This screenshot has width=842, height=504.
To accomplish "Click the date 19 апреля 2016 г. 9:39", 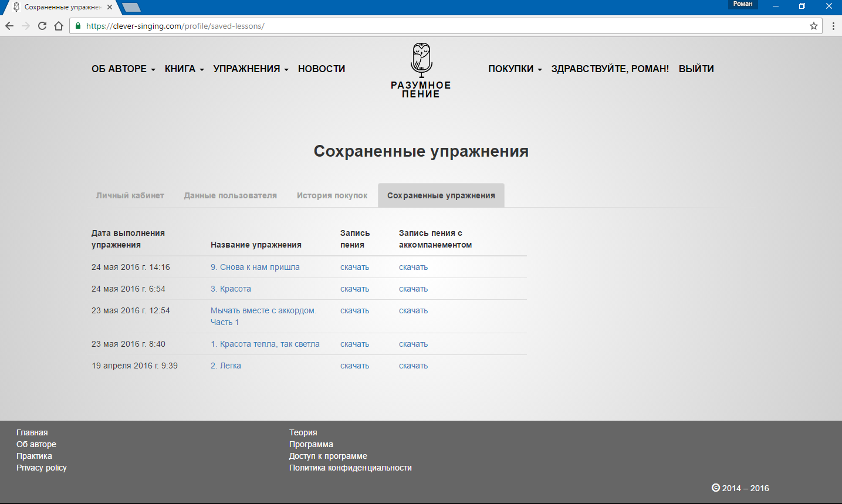I will click(x=134, y=366).
